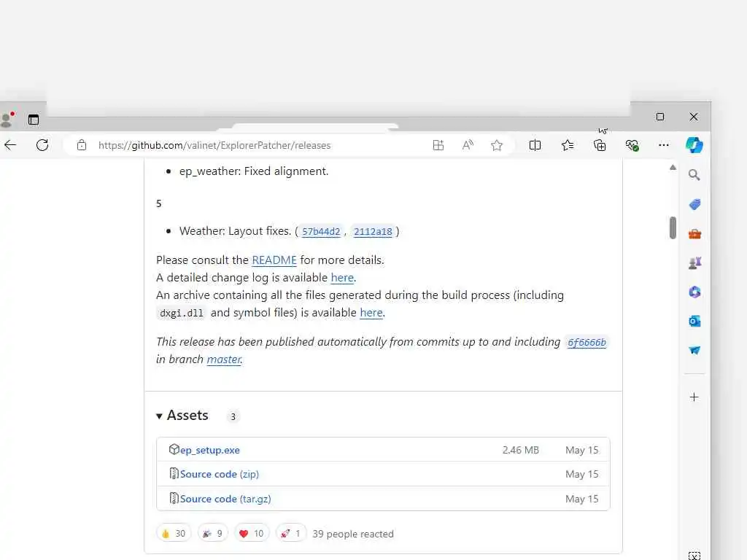Open the profile avatar icon
Image resolution: width=747 pixels, height=560 pixels.
(7, 119)
